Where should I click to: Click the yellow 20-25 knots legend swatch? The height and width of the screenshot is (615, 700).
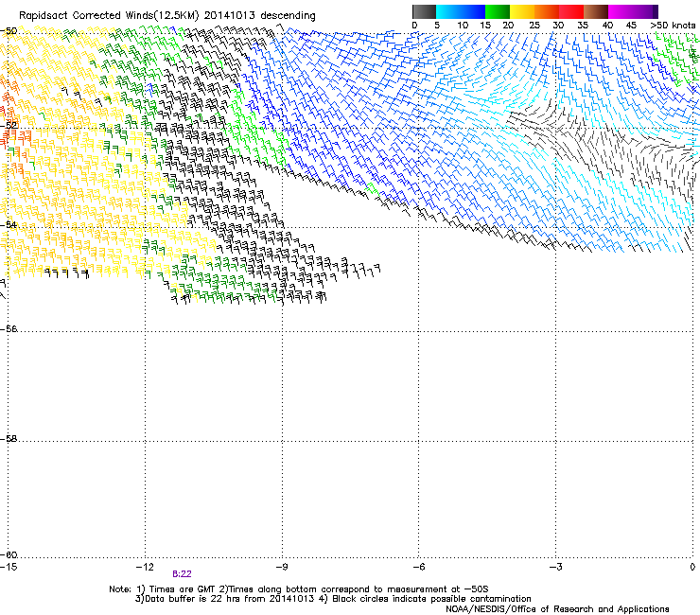522,11
